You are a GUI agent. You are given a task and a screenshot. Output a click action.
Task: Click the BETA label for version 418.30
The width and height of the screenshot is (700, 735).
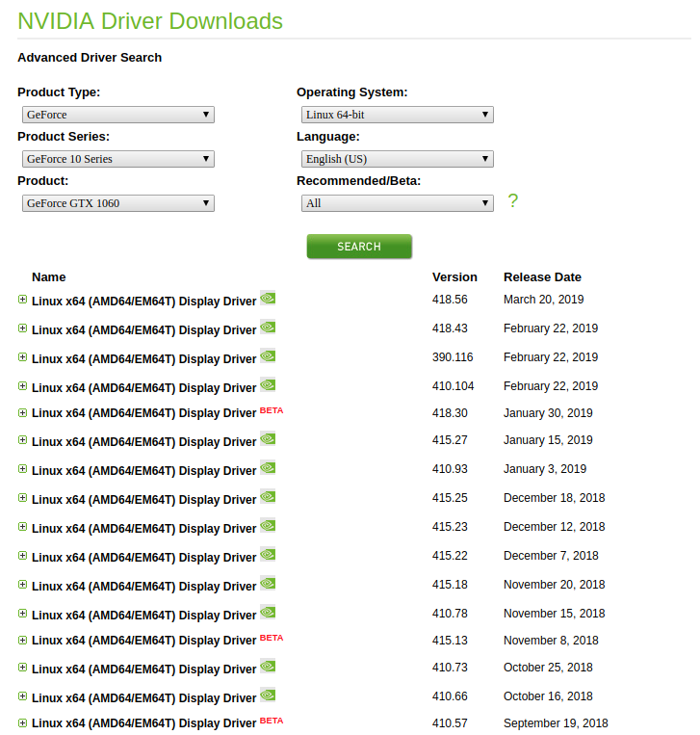pyautogui.click(x=272, y=410)
